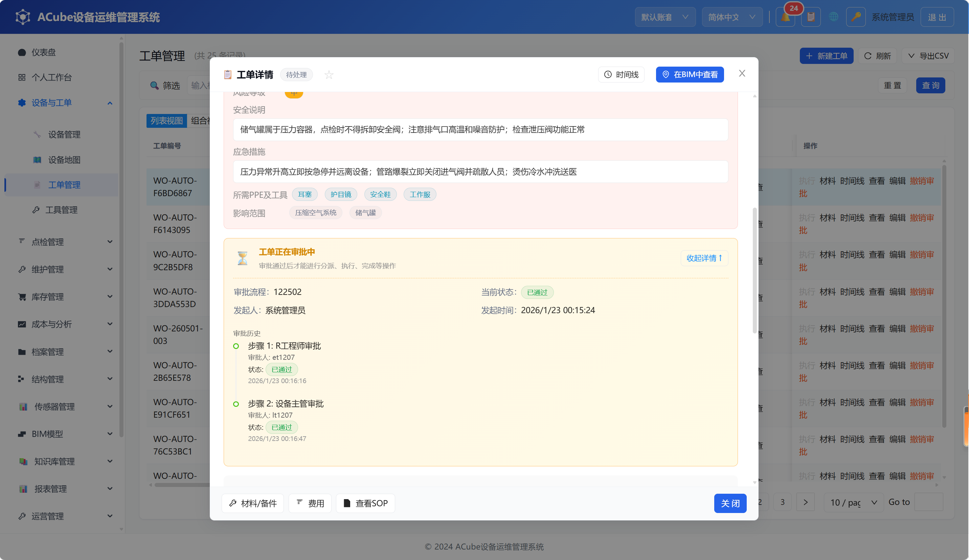Click the 压缩空气系统 scope tag
This screenshot has width=969, height=560.
[x=315, y=213]
